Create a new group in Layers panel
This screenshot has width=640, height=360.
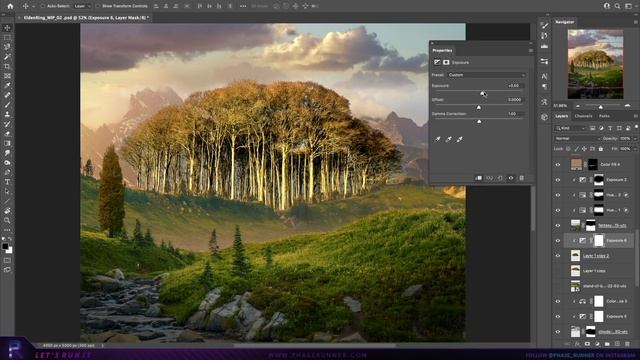click(607, 344)
